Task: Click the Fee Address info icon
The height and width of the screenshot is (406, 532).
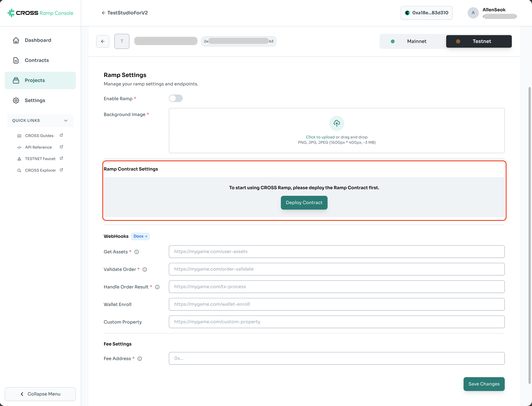Action: pyautogui.click(x=140, y=359)
